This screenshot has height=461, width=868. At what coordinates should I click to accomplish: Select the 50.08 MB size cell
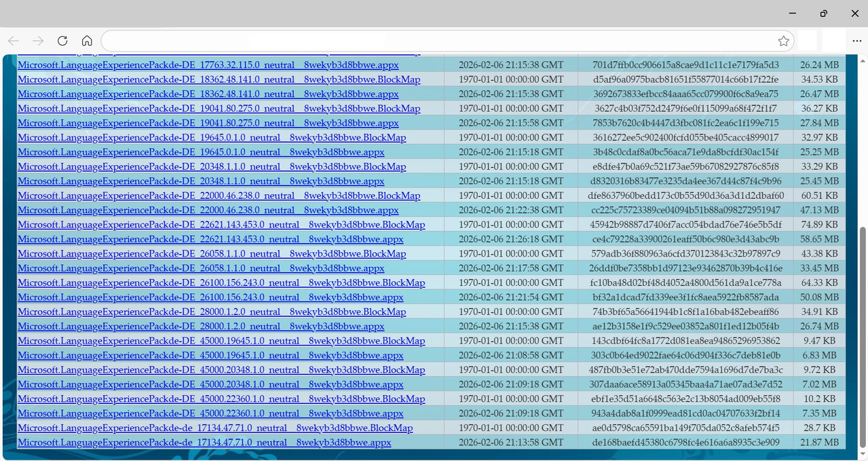pyautogui.click(x=819, y=297)
